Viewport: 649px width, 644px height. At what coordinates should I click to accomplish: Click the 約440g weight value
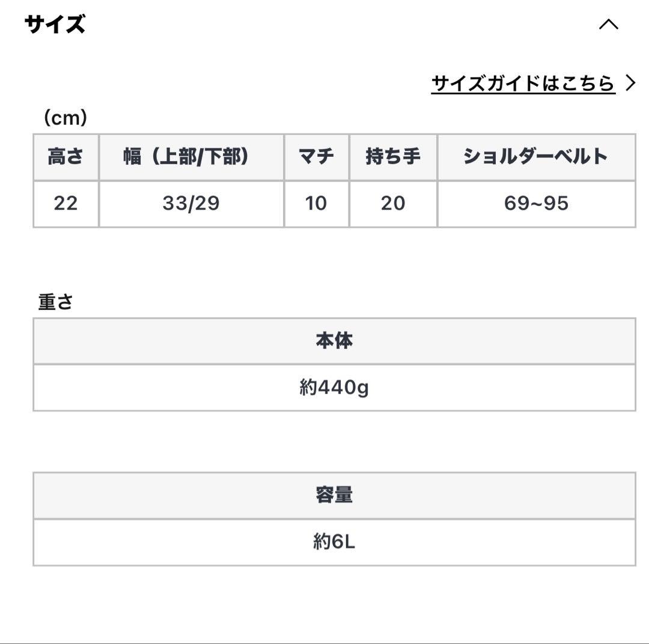pyautogui.click(x=335, y=387)
